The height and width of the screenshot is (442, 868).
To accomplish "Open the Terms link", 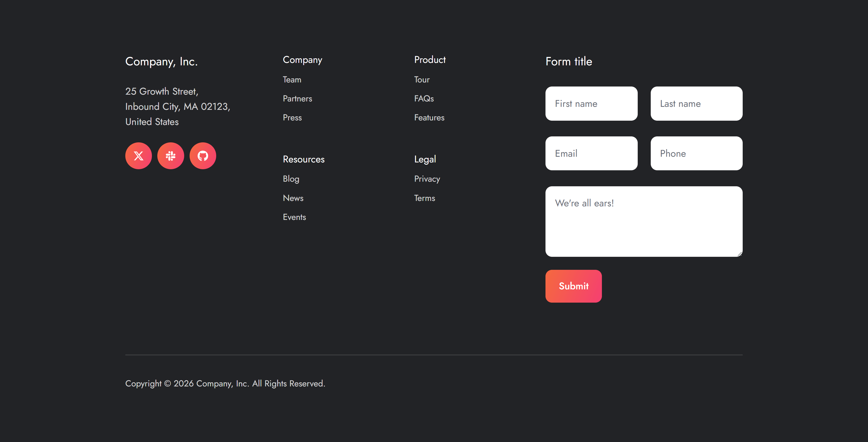I will tap(424, 198).
